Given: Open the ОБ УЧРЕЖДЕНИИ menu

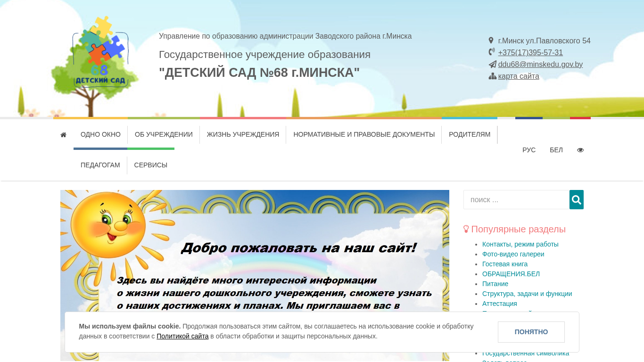Looking at the screenshot, I should coord(164,134).
